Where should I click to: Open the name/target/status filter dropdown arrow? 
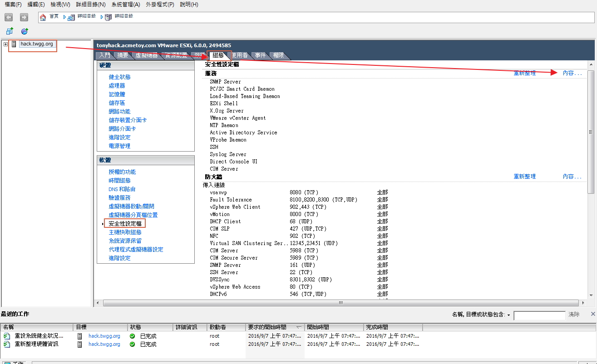pos(508,315)
